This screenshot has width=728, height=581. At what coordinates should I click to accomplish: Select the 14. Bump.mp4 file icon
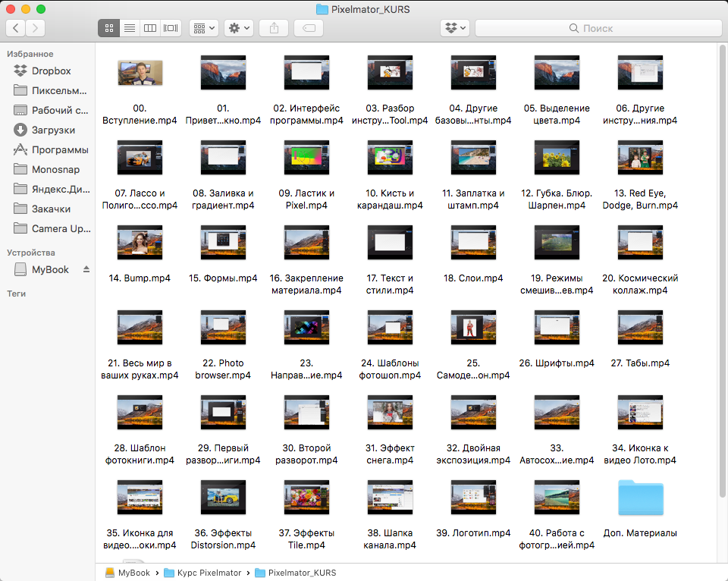coord(140,243)
